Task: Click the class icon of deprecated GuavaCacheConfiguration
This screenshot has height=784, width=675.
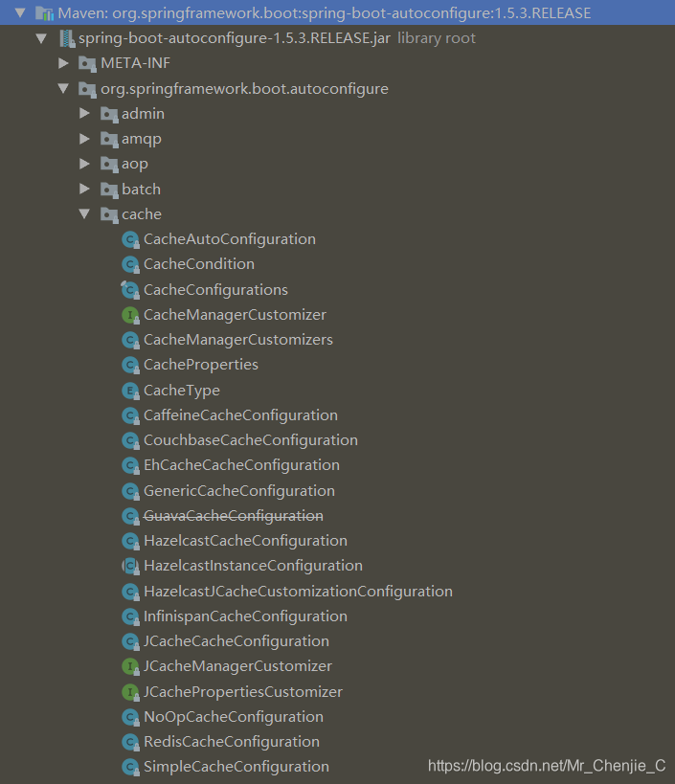Action: tap(130, 517)
